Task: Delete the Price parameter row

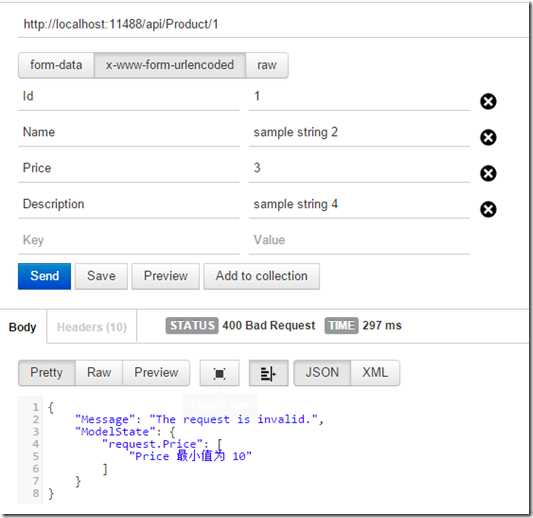Action: pyautogui.click(x=488, y=173)
